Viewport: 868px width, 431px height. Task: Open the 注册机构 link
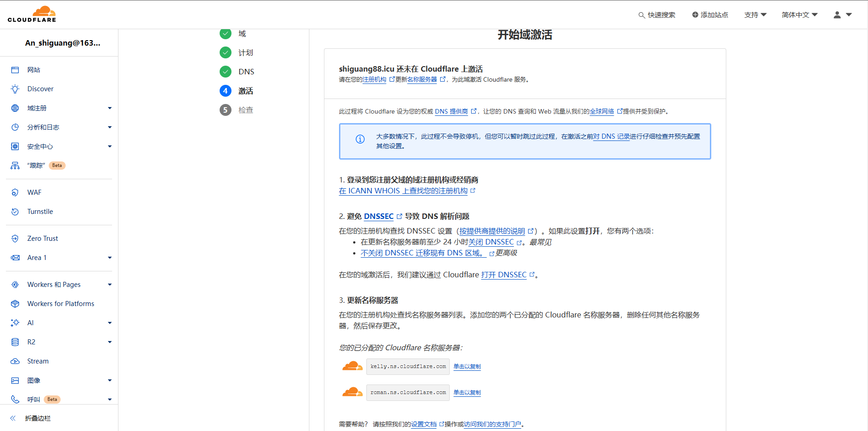tap(375, 79)
